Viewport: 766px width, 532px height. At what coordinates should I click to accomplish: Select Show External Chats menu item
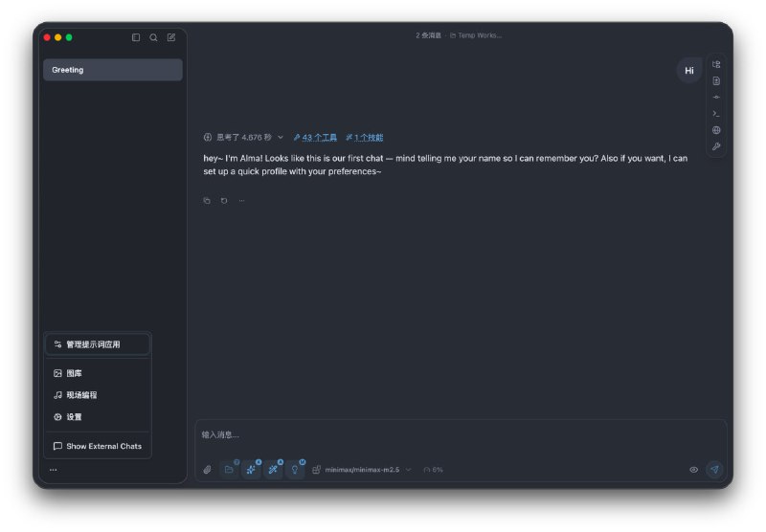coord(98,446)
